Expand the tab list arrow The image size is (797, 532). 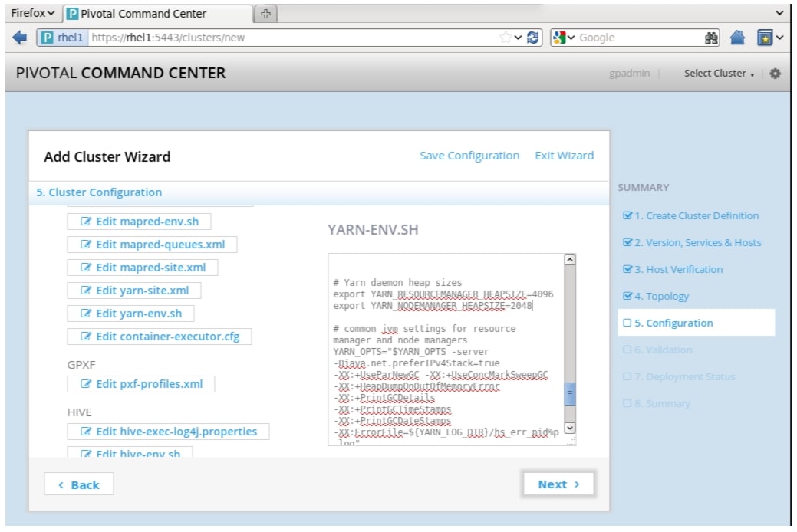pyautogui.click(x=779, y=13)
